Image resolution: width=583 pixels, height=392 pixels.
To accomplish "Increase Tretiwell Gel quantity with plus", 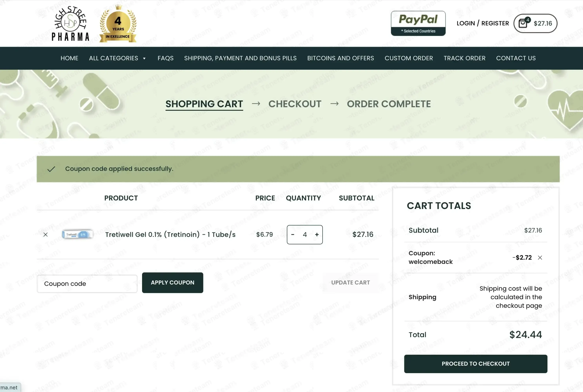I will [317, 235].
